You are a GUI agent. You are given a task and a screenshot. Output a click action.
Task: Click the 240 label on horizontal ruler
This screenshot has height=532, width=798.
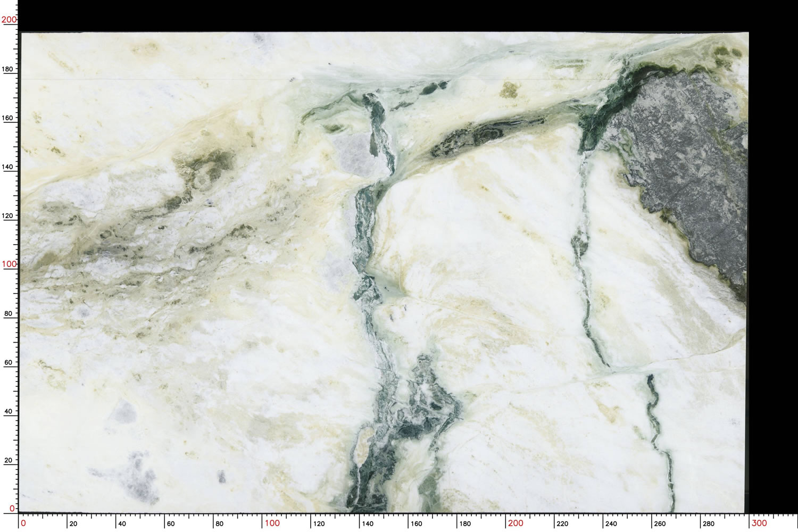tap(611, 524)
